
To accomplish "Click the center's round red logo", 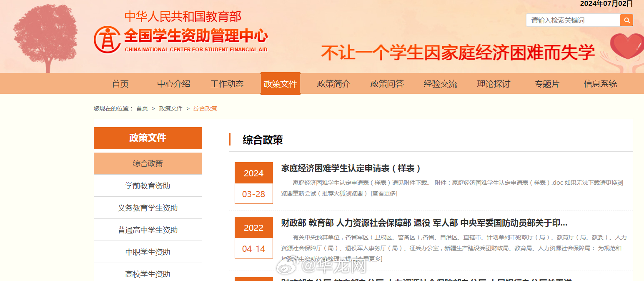I will tap(107, 40).
